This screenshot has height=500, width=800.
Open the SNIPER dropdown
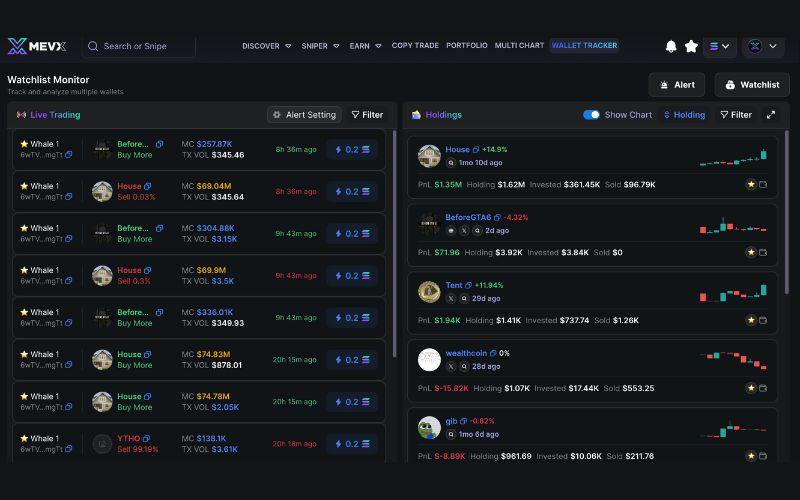coord(320,46)
